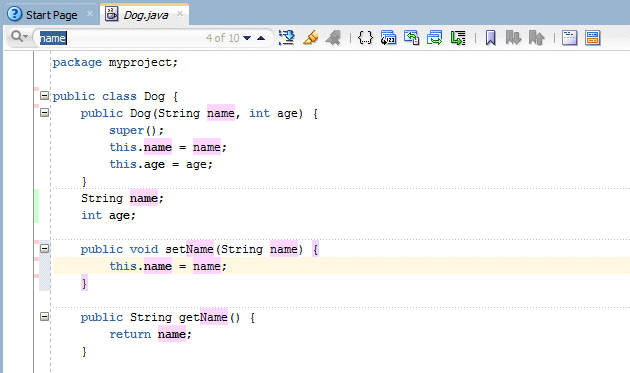This screenshot has width=630, height=373.
Task: Select the Dog.java editor tab
Action: coord(145,15)
